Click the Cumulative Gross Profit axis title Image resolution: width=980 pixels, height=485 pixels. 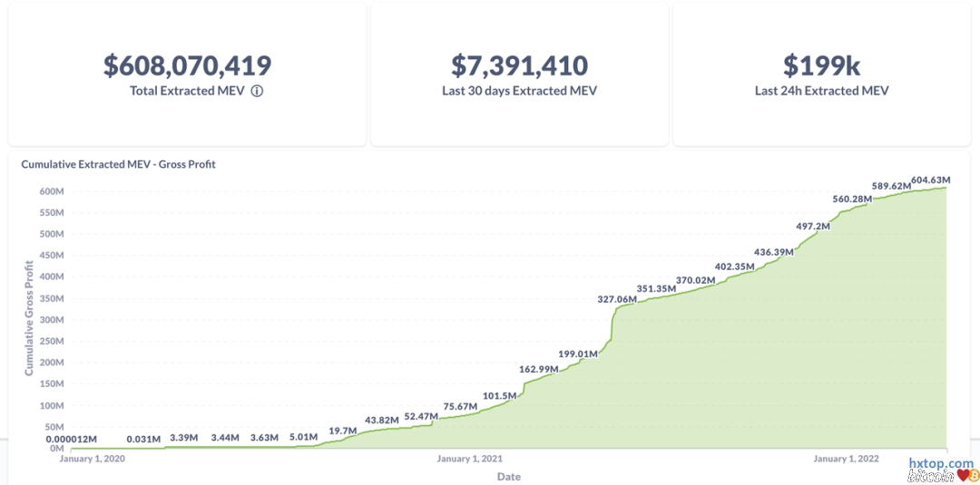click(29, 317)
